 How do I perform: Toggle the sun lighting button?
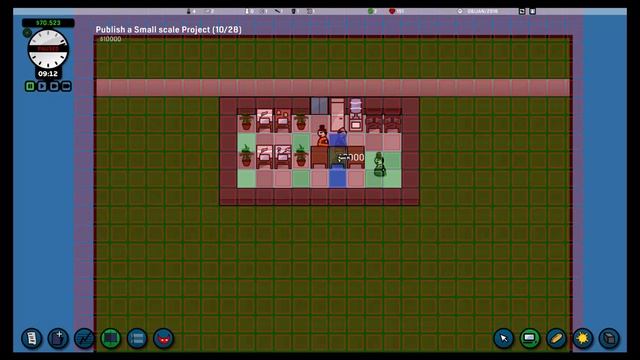[582, 338]
